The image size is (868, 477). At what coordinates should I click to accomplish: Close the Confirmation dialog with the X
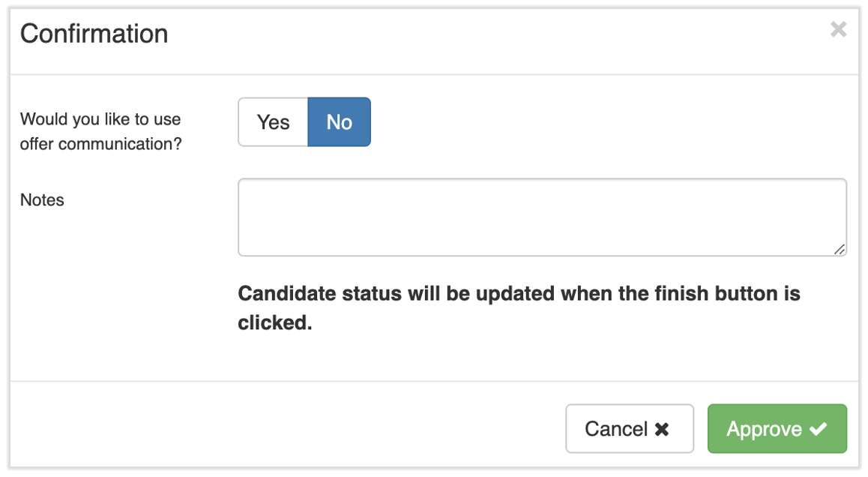click(838, 30)
